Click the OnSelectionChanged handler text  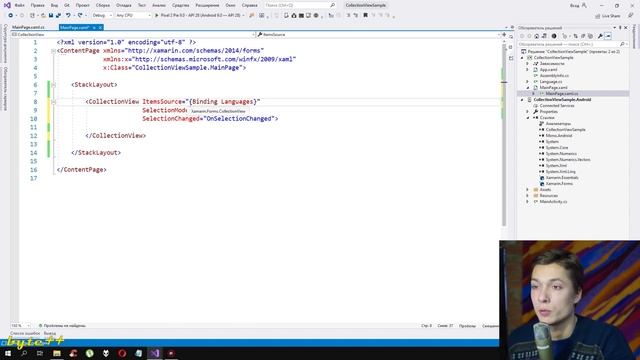pyautogui.click(x=239, y=119)
